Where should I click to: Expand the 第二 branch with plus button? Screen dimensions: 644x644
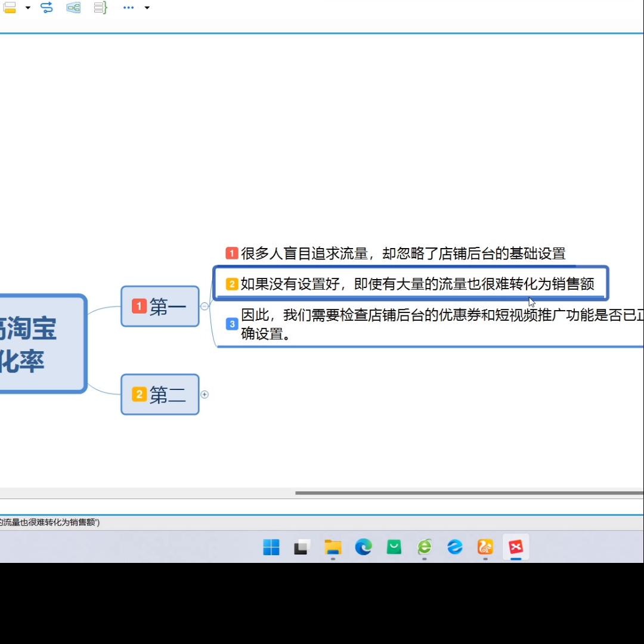(205, 394)
